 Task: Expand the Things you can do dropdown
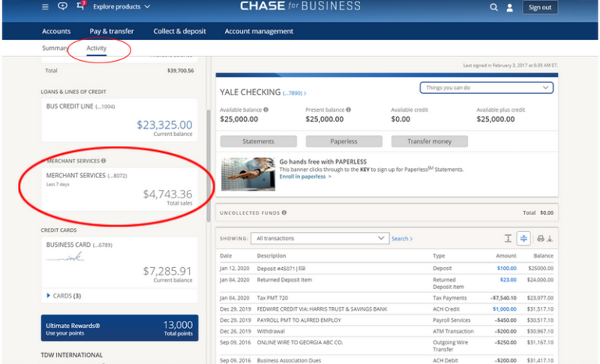coord(486,88)
